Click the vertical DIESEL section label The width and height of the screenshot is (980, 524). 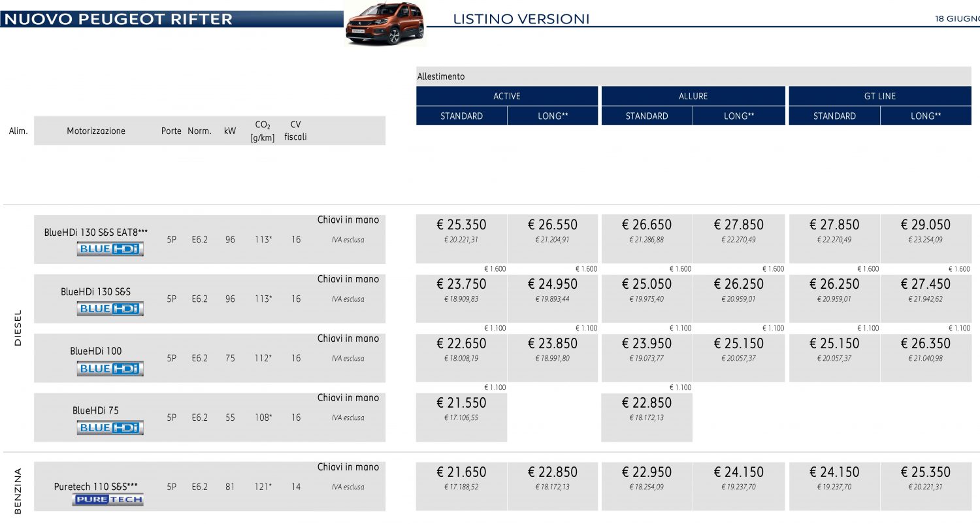point(18,328)
